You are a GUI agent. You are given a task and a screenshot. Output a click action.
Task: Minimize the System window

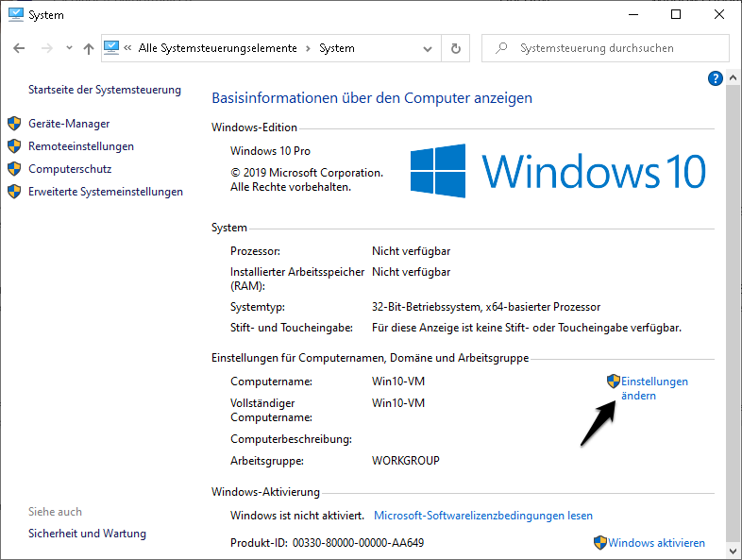633,15
